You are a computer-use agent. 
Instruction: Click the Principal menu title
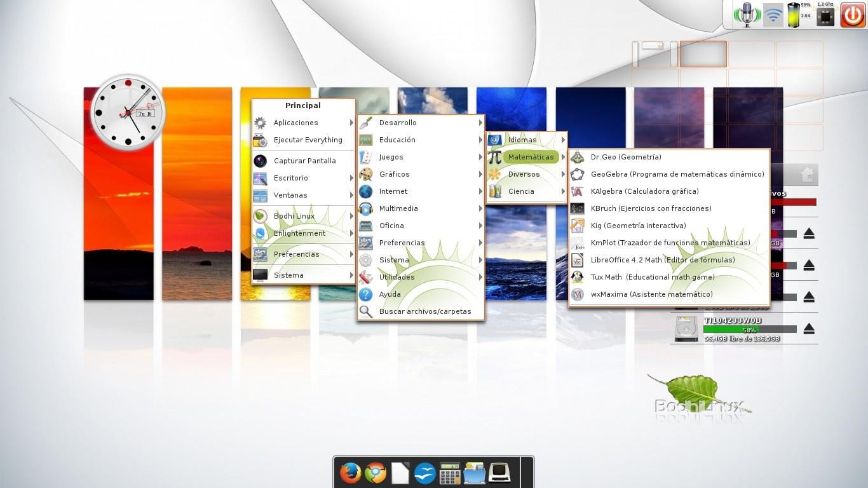point(303,105)
